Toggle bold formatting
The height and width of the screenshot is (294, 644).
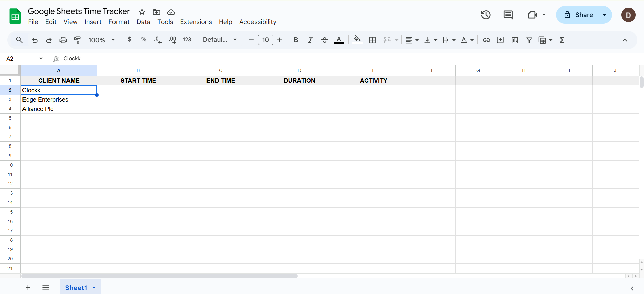coord(296,40)
